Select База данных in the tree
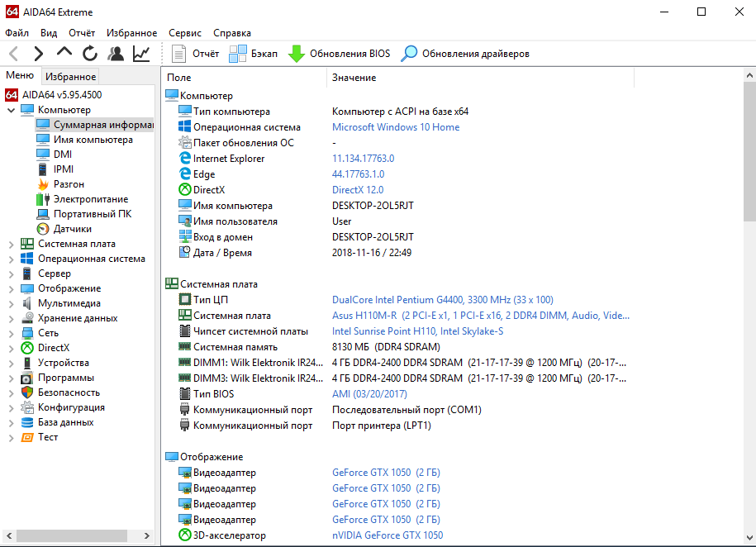Viewport: 756px width, 547px height. pyautogui.click(x=57, y=422)
